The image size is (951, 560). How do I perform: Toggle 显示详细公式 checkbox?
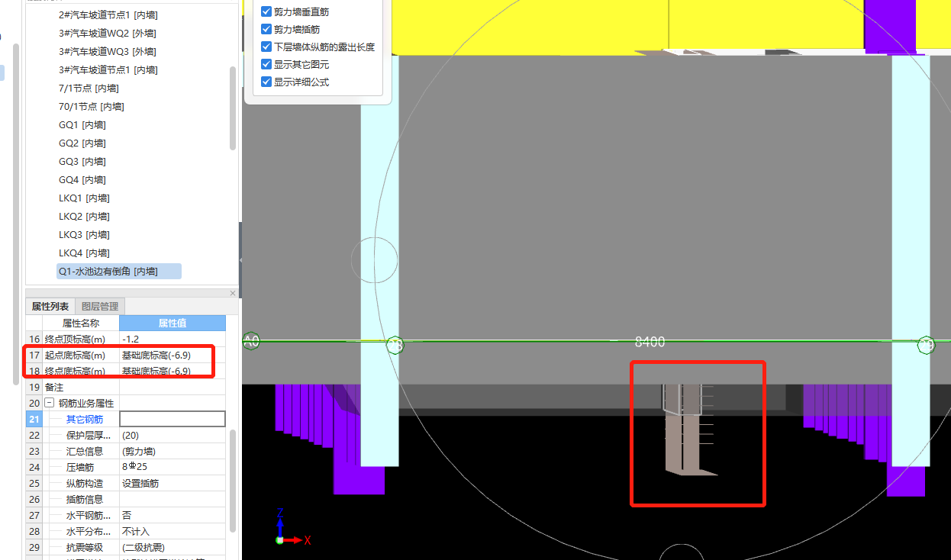[x=266, y=82]
